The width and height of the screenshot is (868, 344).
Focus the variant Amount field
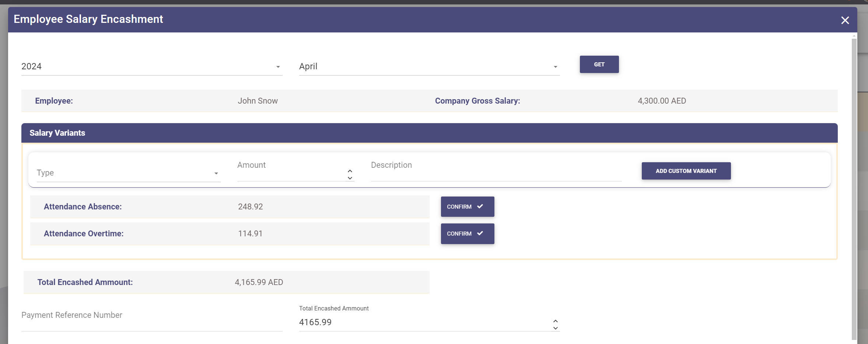(x=291, y=173)
